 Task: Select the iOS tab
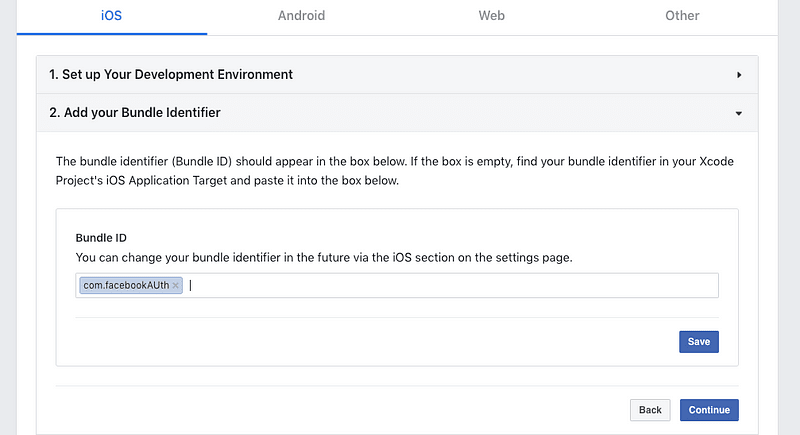point(111,16)
